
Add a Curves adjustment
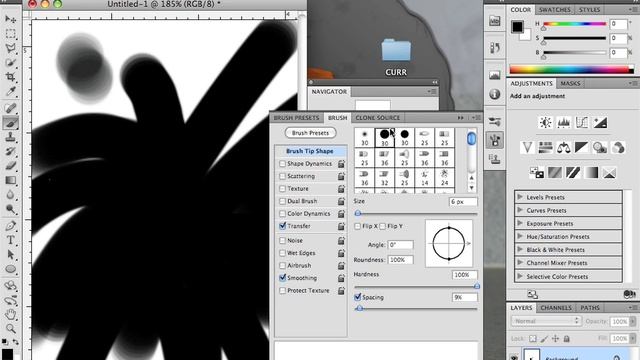pyautogui.click(x=582, y=122)
